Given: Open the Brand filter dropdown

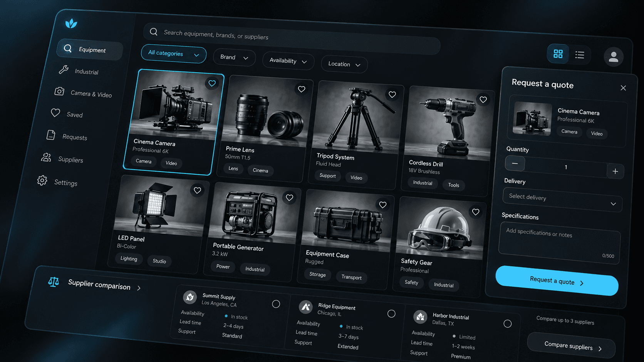Looking at the screenshot, I should point(234,58).
